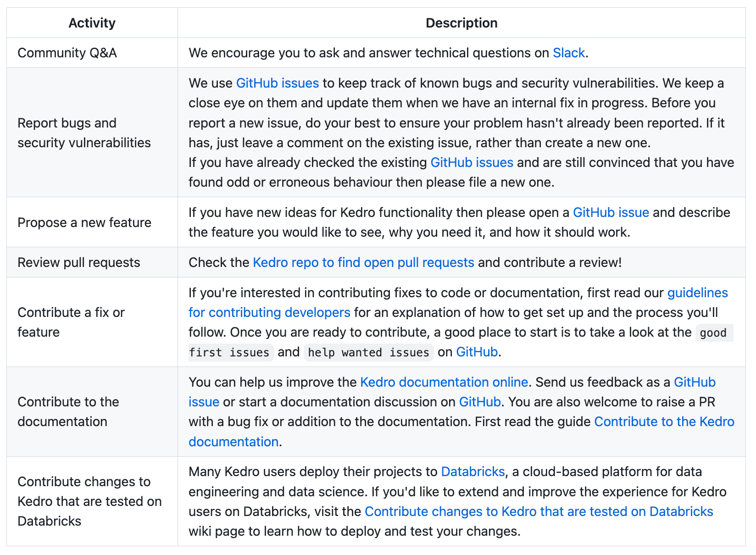Viewport: 756px width, 555px height.
Task: Click the GitHub issues link after "We use"
Action: 277,83
